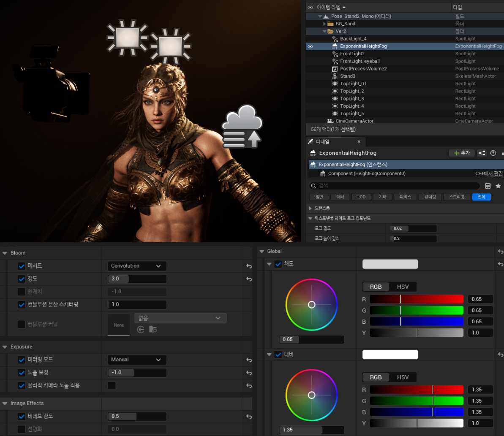Screen dimensions: 504x436
Task: Click CineCameraActor icon in outliner
Action: (x=330, y=121)
